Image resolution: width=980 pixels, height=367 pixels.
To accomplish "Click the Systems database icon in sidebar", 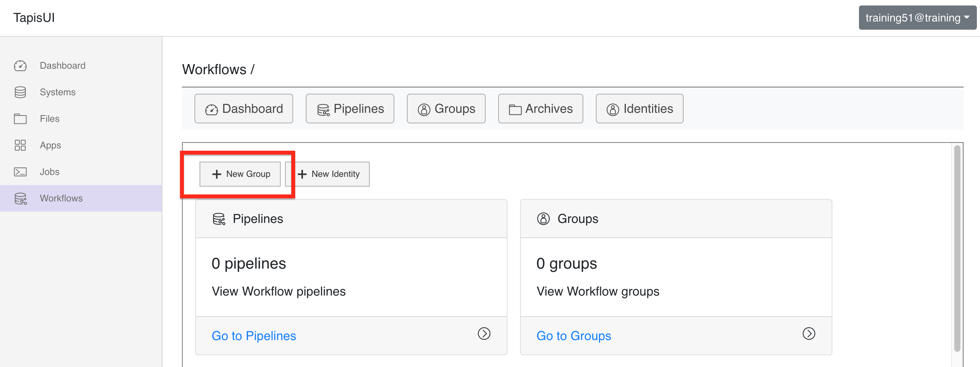I will click(20, 92).
